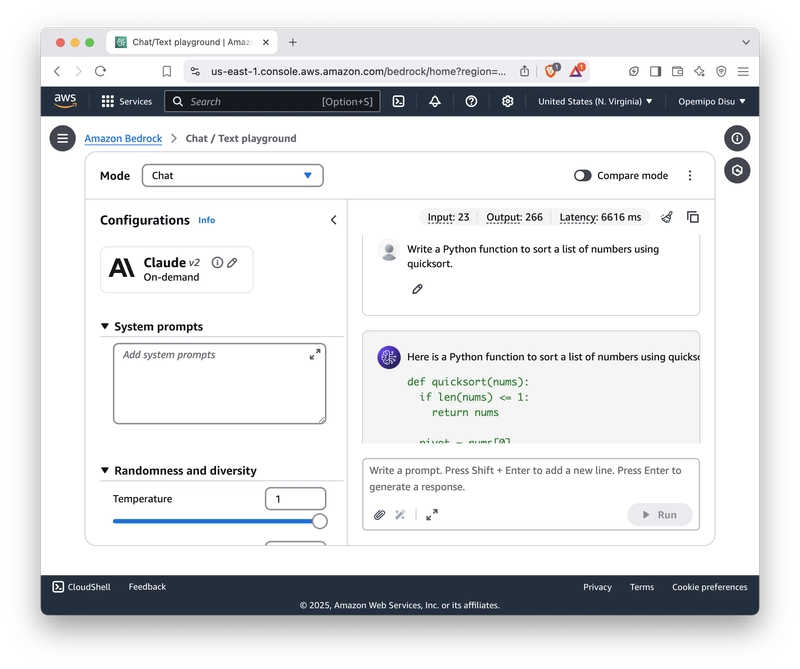Open the AWS CloudShell icon in top bar

point(398,101)
